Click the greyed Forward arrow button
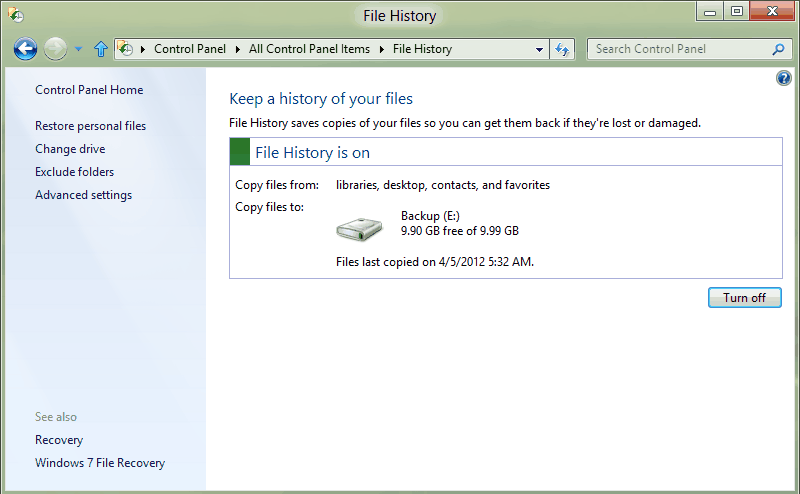This screenshot has width=800, height=494. pyautogui.click(x=55, y=49)
